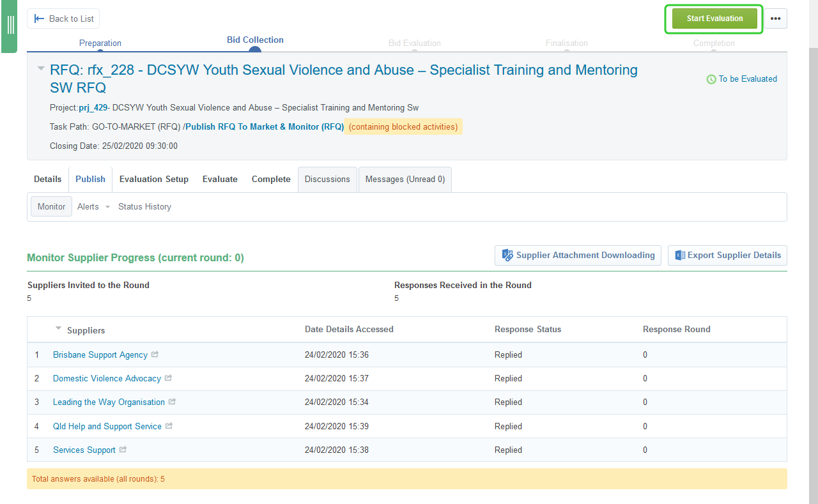Open the prj_429 project link
This screenshot has width=818, height=504.
point(93,108)
